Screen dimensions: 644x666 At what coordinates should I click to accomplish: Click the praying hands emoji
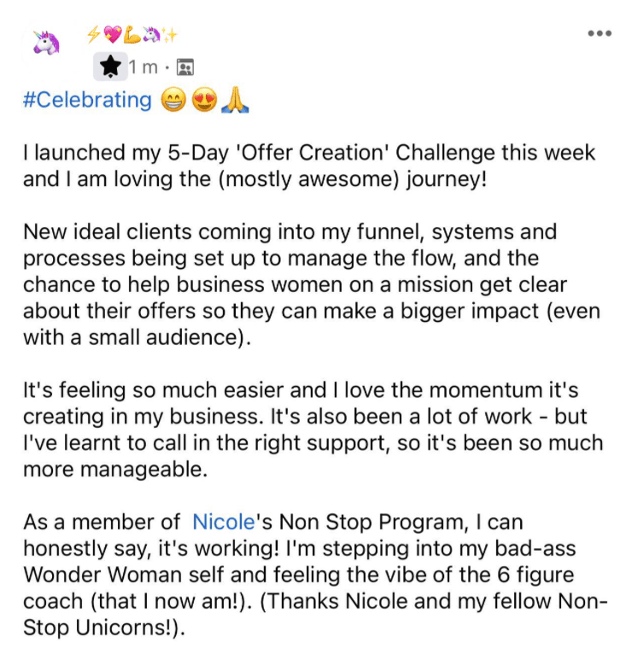point(235,101)
